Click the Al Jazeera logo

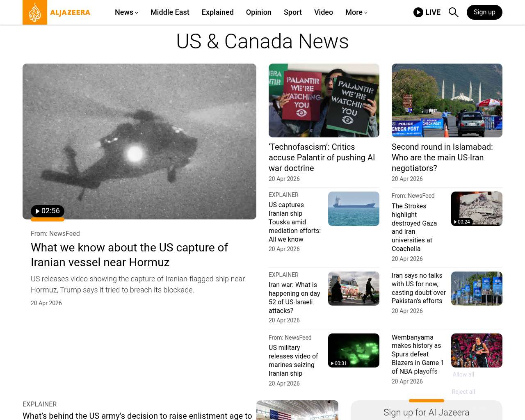coord(57,12)
